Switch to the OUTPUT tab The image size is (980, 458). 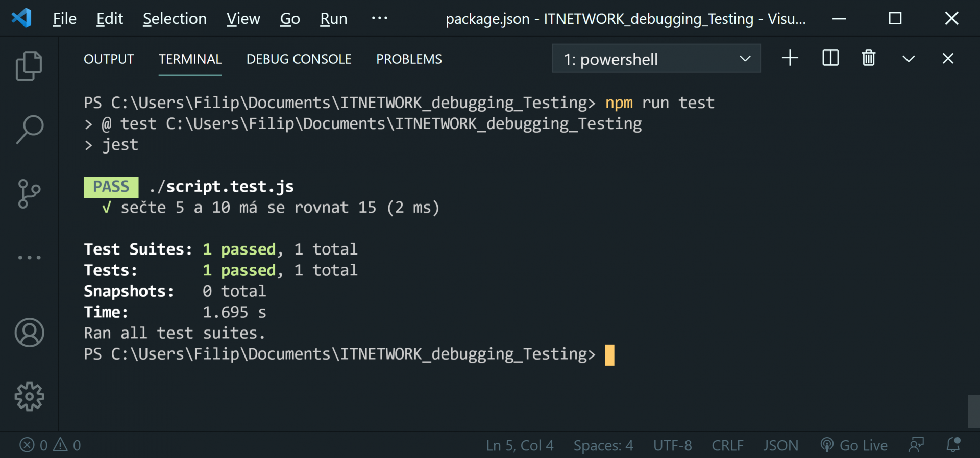(x=109, y=59)
